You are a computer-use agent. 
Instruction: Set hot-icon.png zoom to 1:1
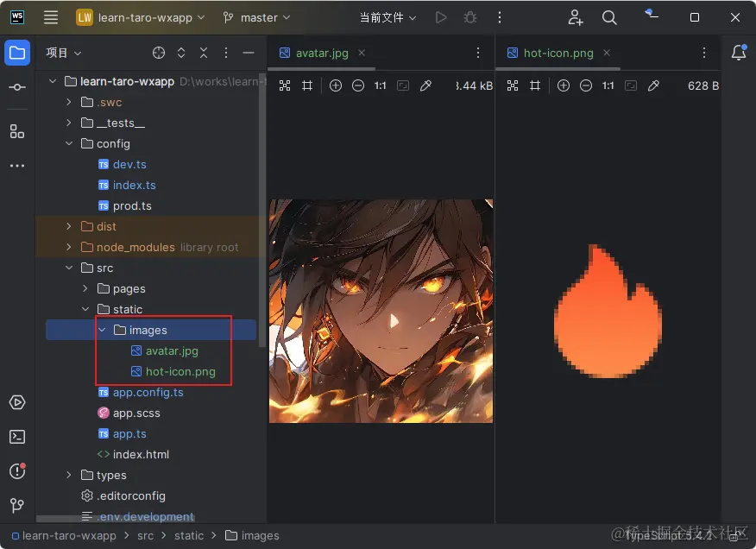click(607, 85)
